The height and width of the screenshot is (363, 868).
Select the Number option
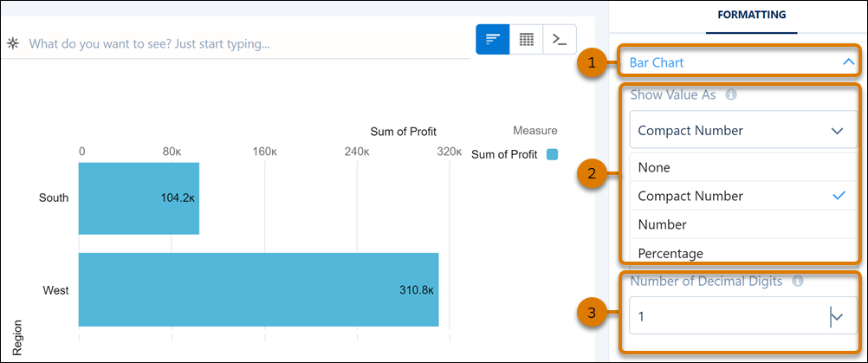743,224
